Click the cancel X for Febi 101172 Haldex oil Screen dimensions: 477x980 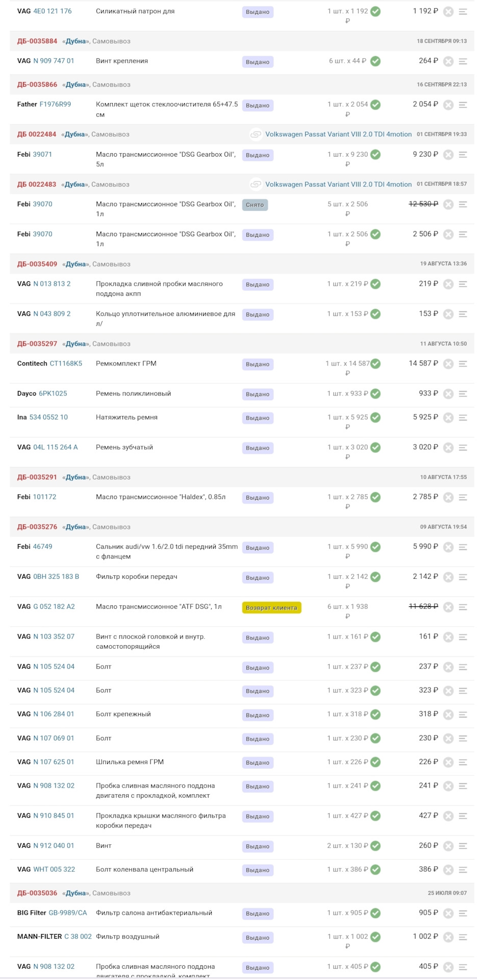(448, 497)
